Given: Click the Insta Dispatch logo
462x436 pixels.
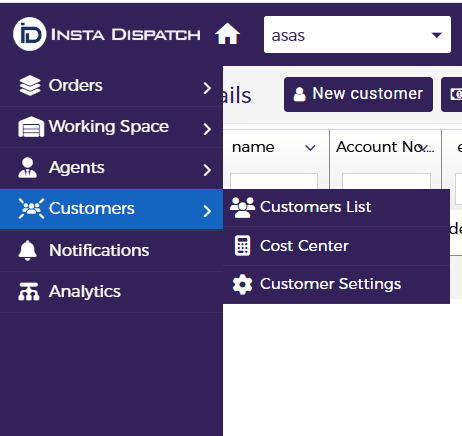Looking at the screenshot, I should pos(107,34).
